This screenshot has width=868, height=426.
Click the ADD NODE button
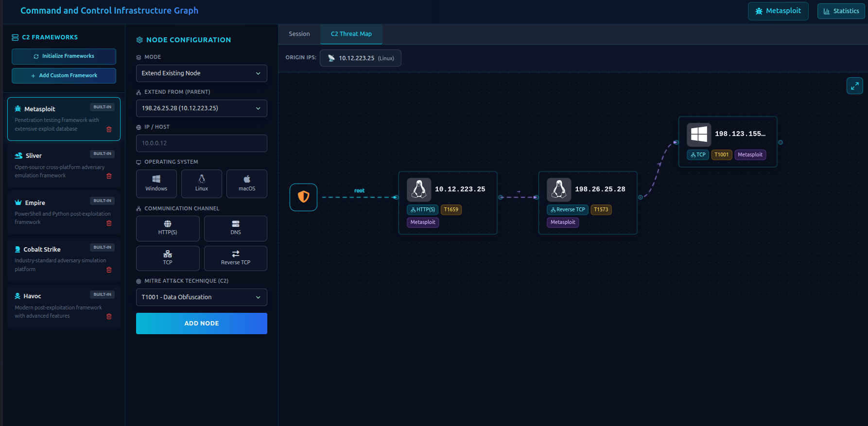point(202,324)
